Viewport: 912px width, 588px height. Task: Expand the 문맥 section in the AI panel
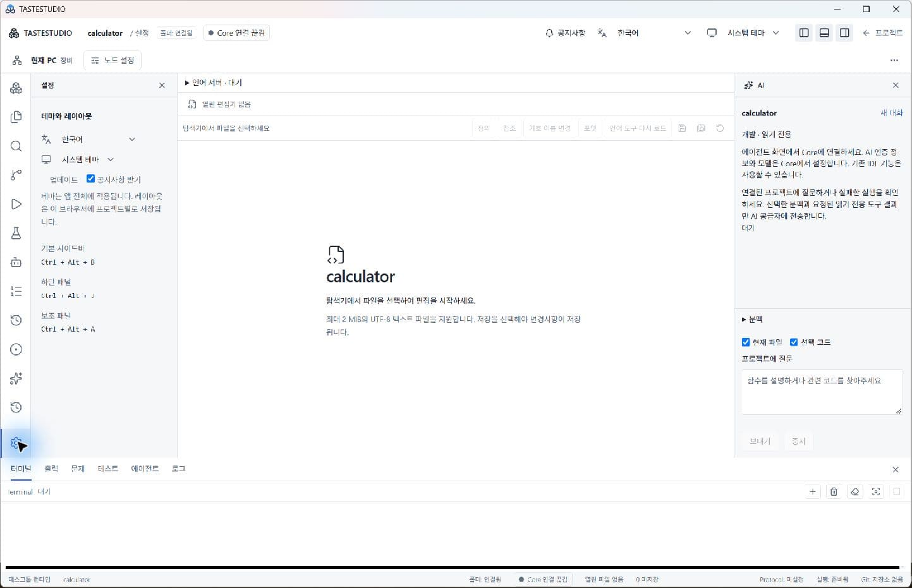pos(752,320)
